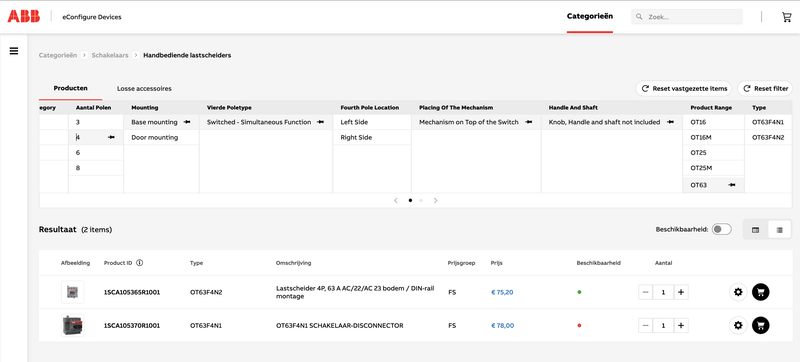
Task: Unpin the Base mounting filter
Action: point(187,122)
